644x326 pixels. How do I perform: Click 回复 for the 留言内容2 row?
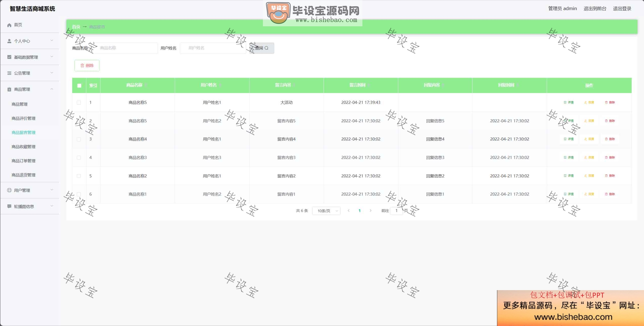pos(589,176)
